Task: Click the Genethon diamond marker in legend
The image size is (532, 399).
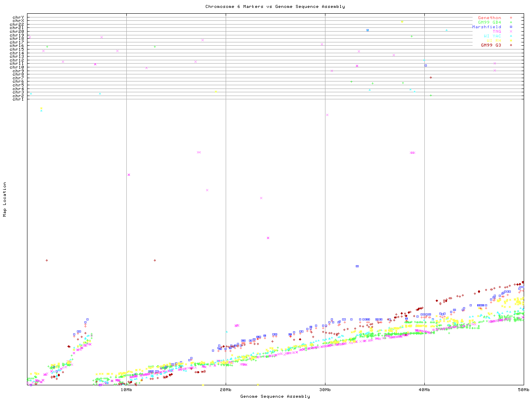Action: click(x=511, y=18)
